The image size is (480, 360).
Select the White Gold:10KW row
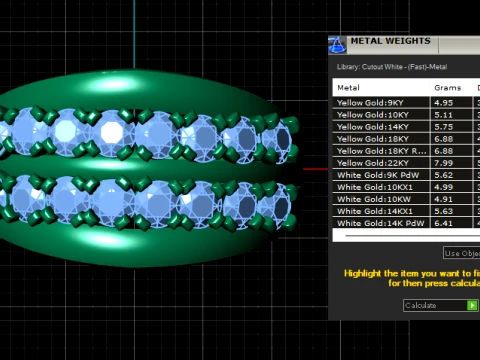point(406,199)
